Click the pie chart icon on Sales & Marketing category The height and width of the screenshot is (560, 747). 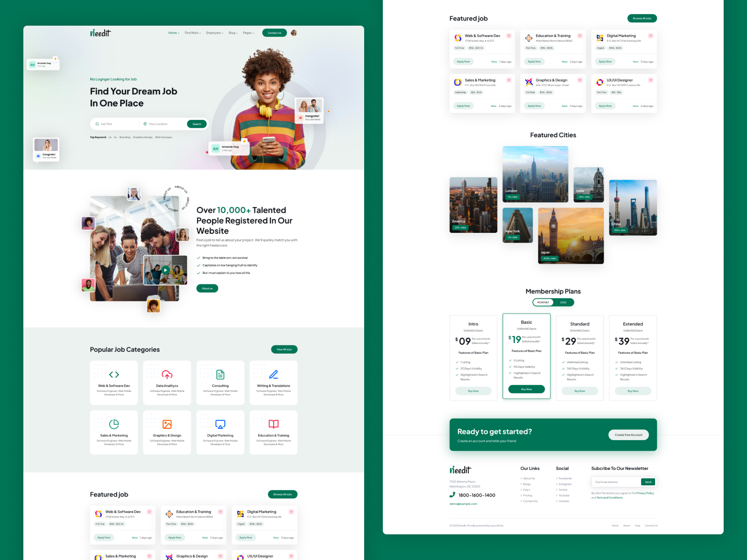click(x=114, y=424)
